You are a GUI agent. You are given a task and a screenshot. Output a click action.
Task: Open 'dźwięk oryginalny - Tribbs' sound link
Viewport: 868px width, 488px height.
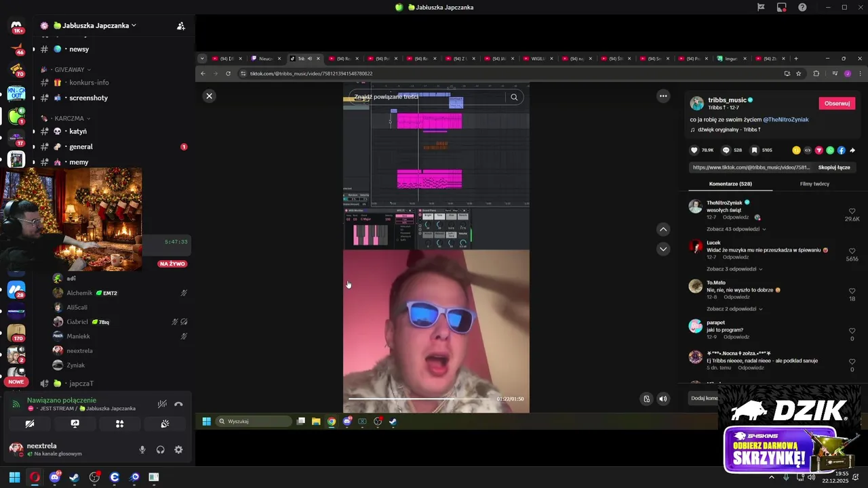(729, 129)
